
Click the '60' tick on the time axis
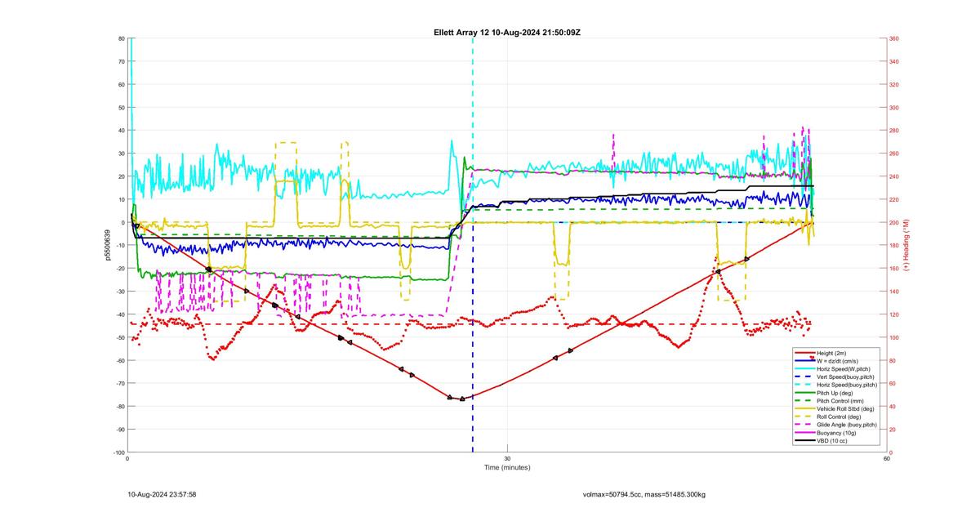coord(886,457)
